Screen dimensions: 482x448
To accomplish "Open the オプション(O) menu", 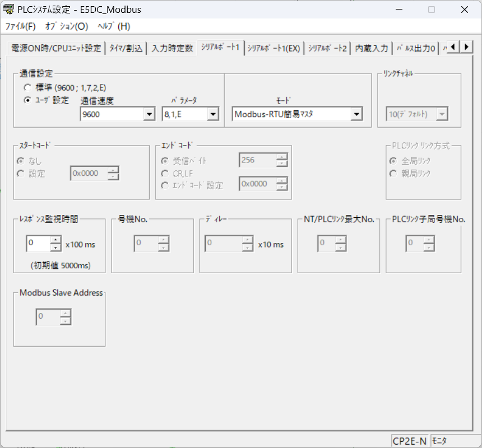I will (66, 26).
